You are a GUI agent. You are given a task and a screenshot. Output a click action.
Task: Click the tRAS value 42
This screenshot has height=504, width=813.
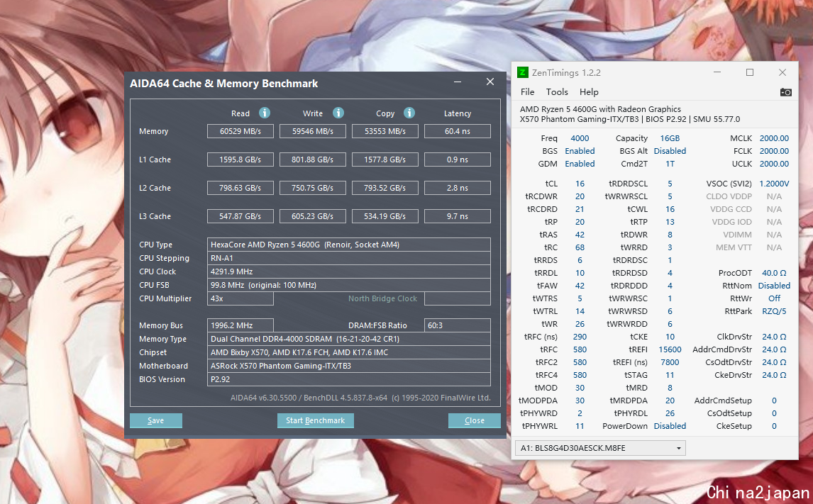[x=580, y=235]
